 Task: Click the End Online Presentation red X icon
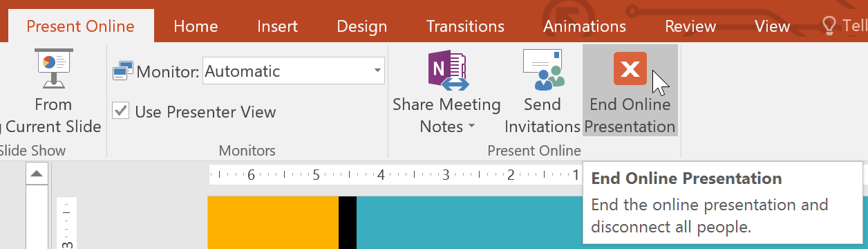(x=630, y=69)
